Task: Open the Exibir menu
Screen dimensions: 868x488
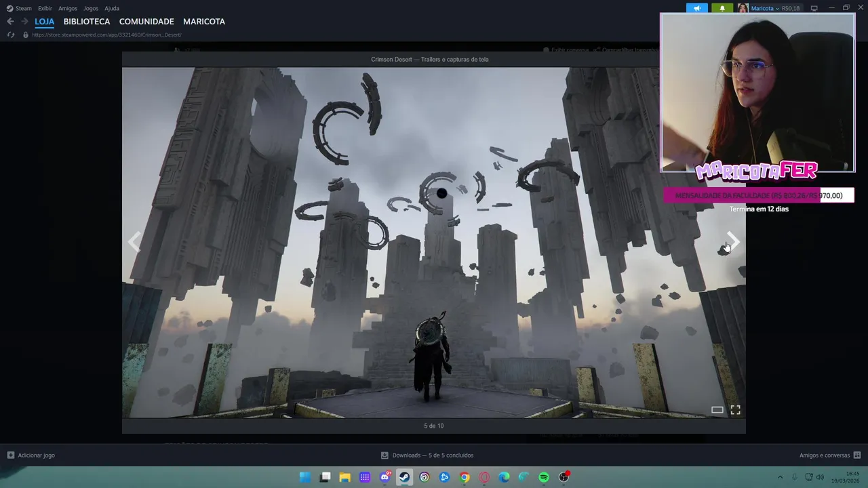Action: 45,8
